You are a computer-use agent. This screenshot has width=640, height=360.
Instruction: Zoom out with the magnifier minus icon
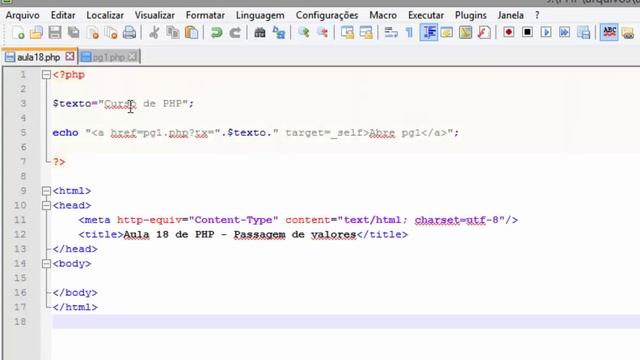click(322, 32)
